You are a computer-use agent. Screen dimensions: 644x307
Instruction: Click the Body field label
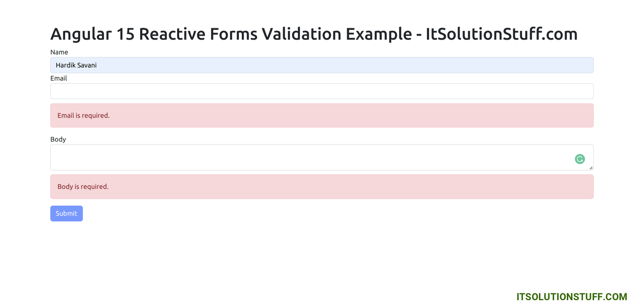pyautogui.click(x=58, y=139)
